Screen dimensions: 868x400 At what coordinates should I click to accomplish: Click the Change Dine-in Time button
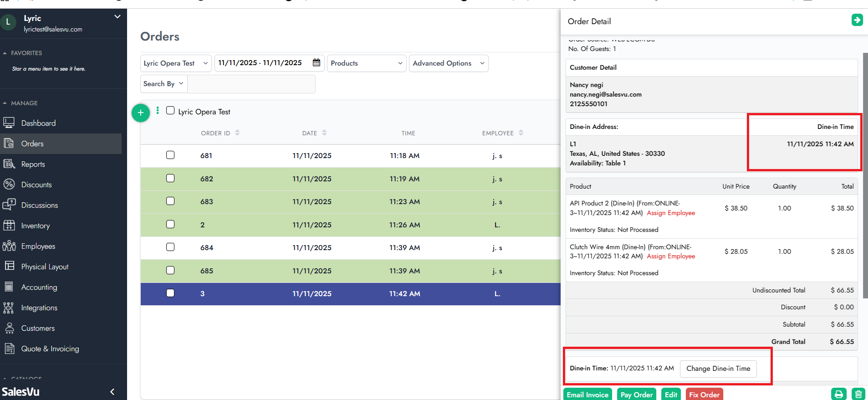point(718,369)
